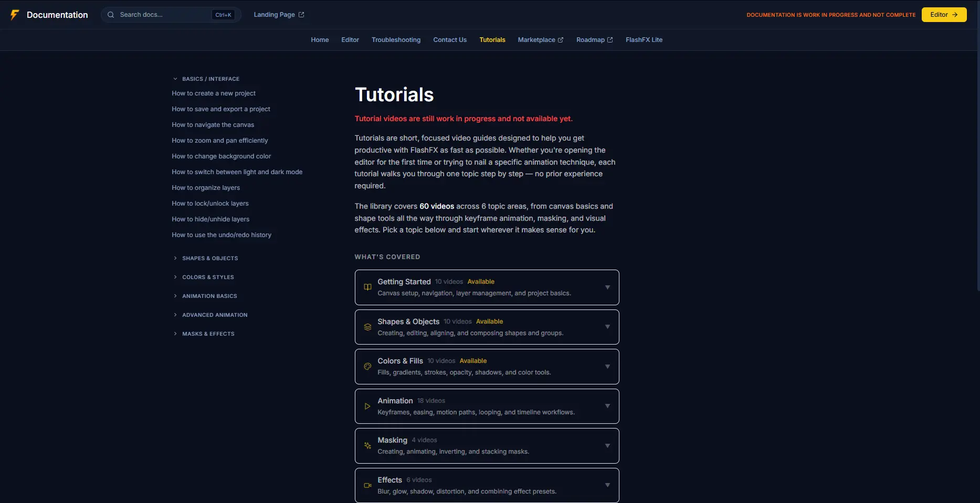Expand the Animation card arrow
Viewport: 980px width, 503px height.
click(607, 406)
